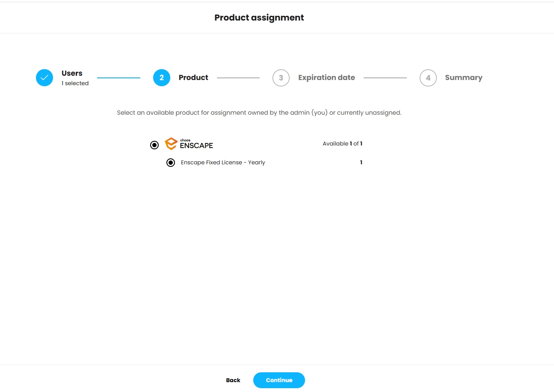The height and width of the screenshot is (392, 554).
Task: Click the Enscape Fixed License - Yearly label
Action: pyautogui.click(x=223, y=163)
